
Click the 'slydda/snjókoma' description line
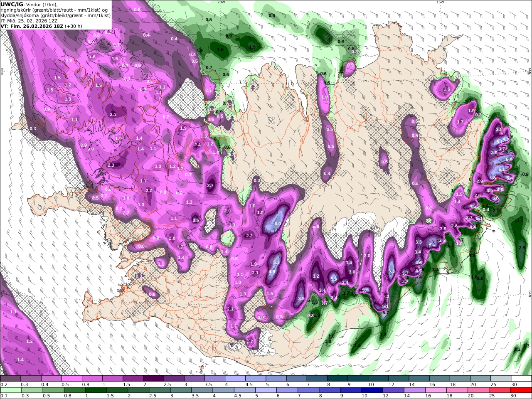coord(56,15)
